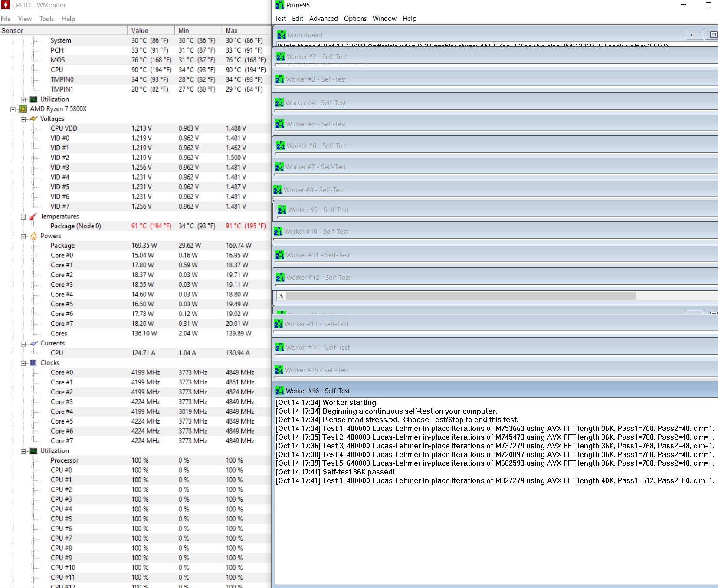
Task: Click the Value column header
Action: pyautogui.click(x=151, y=30)
